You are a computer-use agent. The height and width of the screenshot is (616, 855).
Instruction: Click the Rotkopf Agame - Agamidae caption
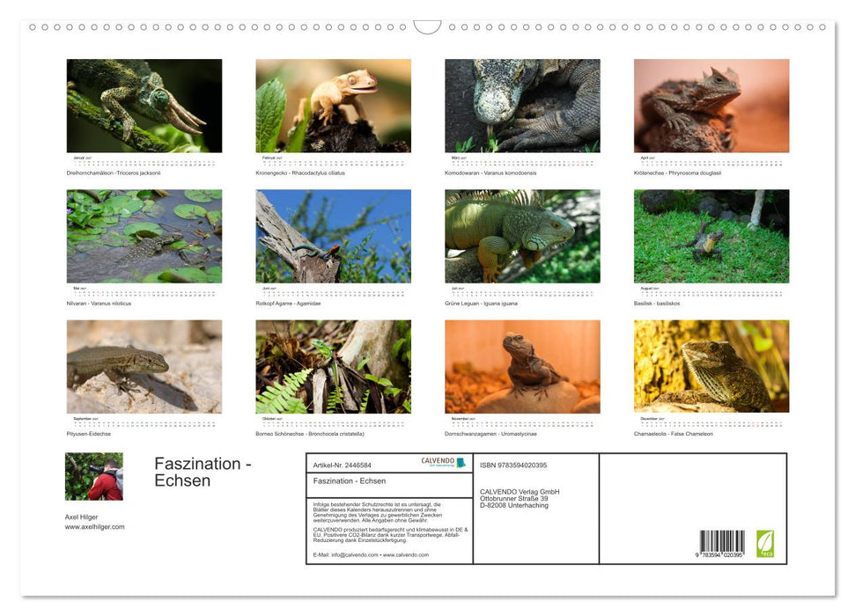point(289,304)
